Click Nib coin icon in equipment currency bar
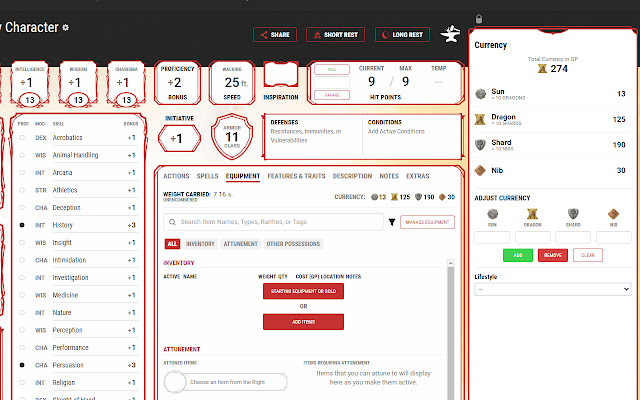This screenshot has height=400, width=640. click(x=442, y=197)
